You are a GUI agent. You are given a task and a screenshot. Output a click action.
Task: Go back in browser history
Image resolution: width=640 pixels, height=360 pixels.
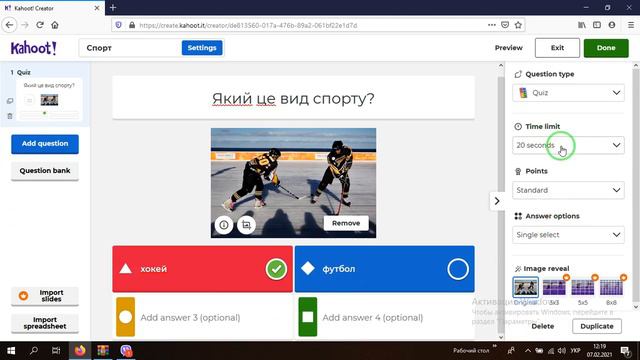[x=10, y=25]
